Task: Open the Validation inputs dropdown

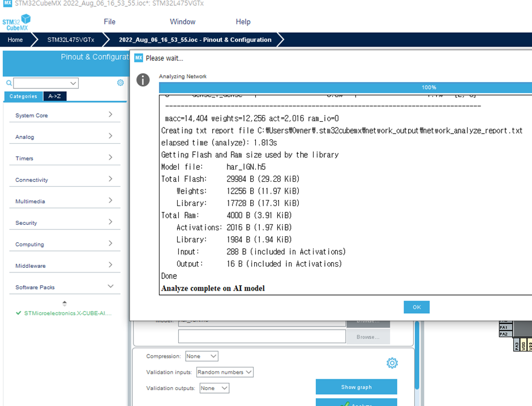Action: 225,372
